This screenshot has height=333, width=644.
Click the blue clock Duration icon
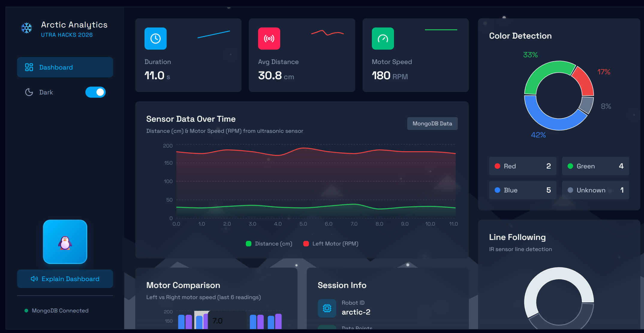155,38
